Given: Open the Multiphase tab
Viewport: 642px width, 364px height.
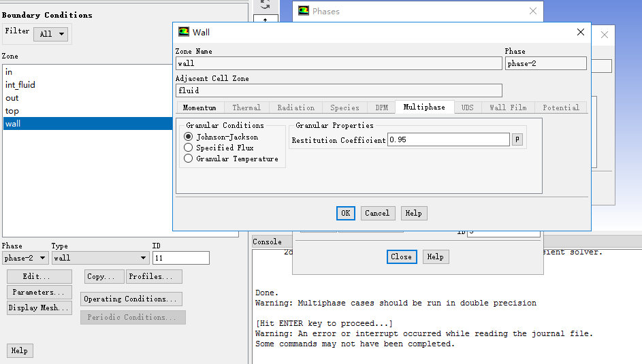Looking at the screenshot, I should click(x=424, y=107).
